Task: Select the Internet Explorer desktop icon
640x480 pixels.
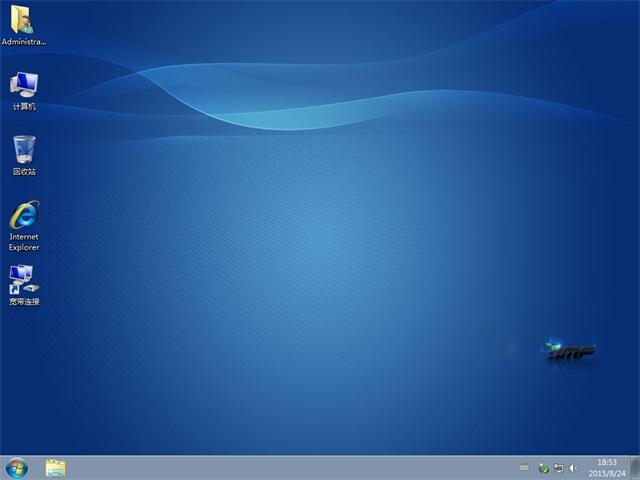Action: pos(24,214)
